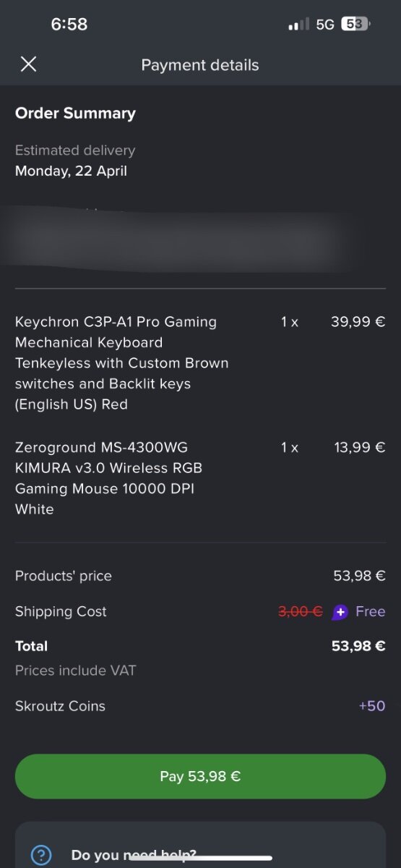Image resolution: width=401 pixels, height=868 pixels.
Task: Tap the cellular signal bars icon
Action: coord(298,25)
